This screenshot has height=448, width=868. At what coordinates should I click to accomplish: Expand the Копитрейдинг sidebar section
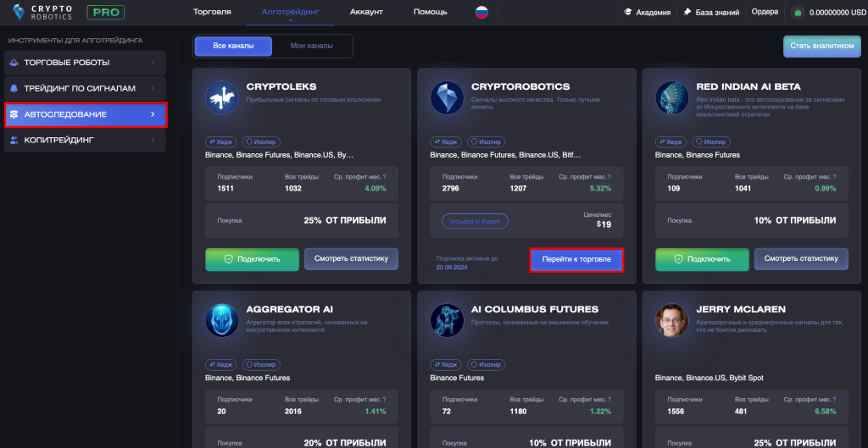(85, 141)
